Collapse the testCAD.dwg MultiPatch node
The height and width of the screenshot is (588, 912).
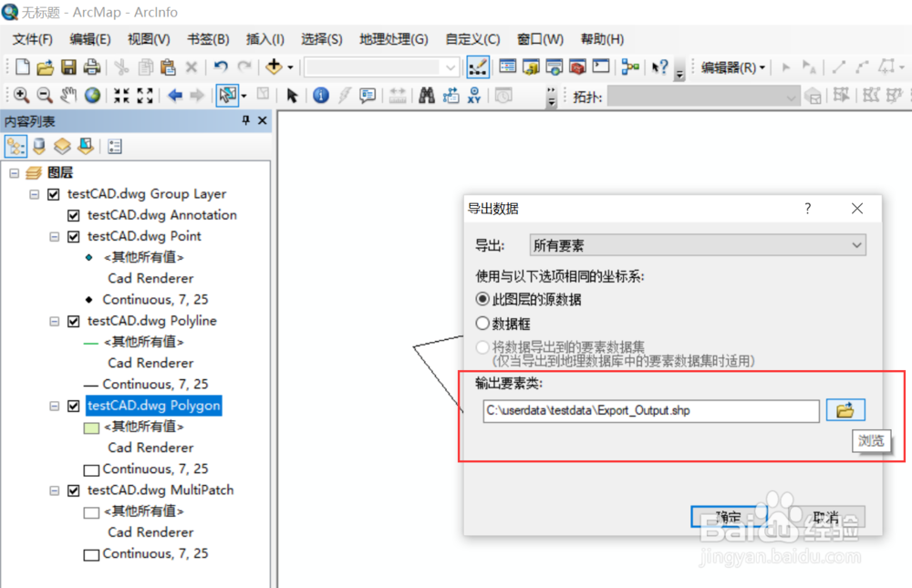[x=54, y=490]
